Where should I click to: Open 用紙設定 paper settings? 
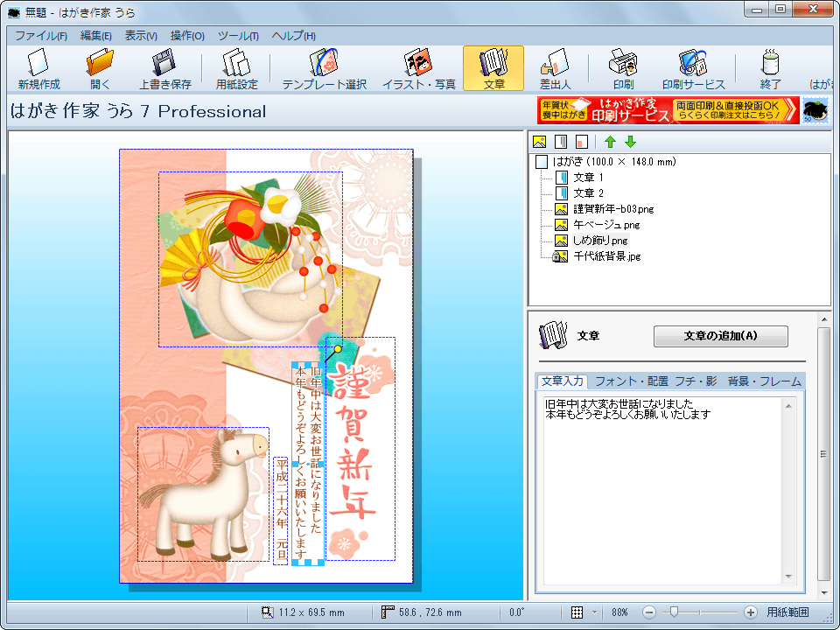236,68
